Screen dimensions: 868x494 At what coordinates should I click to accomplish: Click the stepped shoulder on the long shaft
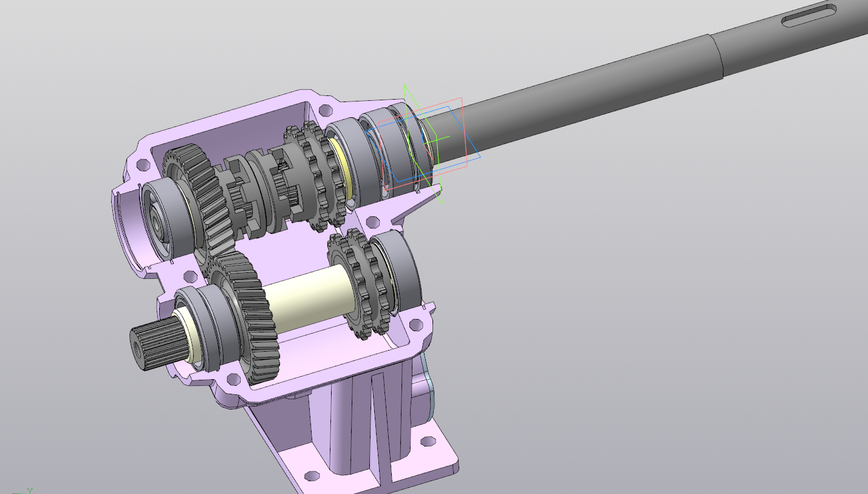click(x=717, y=56)
